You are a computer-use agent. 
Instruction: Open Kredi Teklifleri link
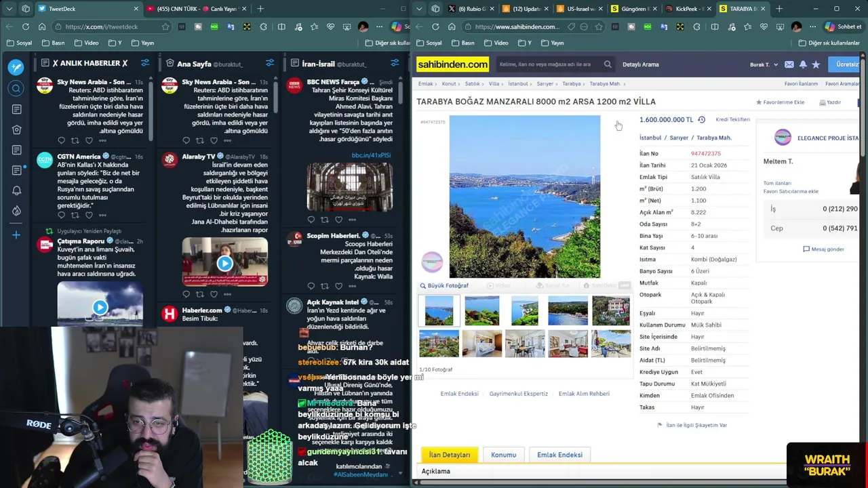coord(732,119)
